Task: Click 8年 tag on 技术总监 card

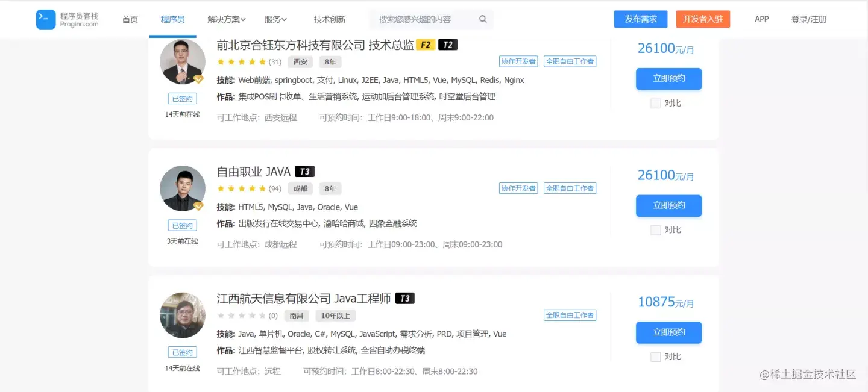Action: pyautogui.click(x=330, y=62)
